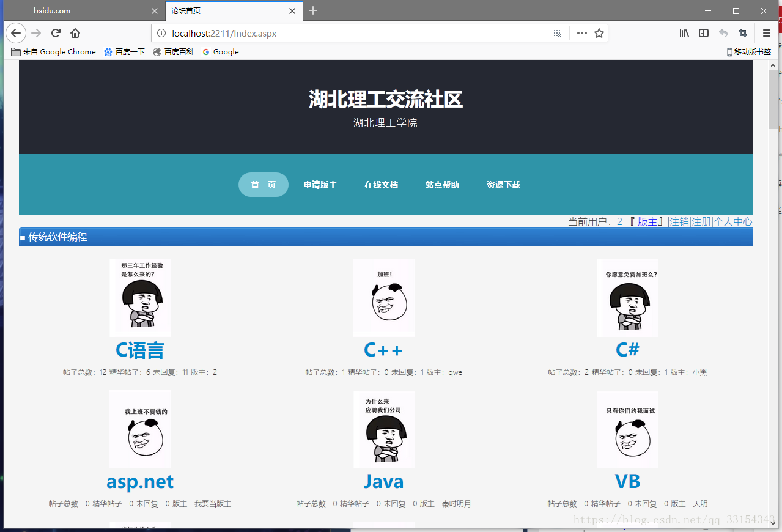
Task: Click stats line with 版主：qwe
Action: coord(384,372)
